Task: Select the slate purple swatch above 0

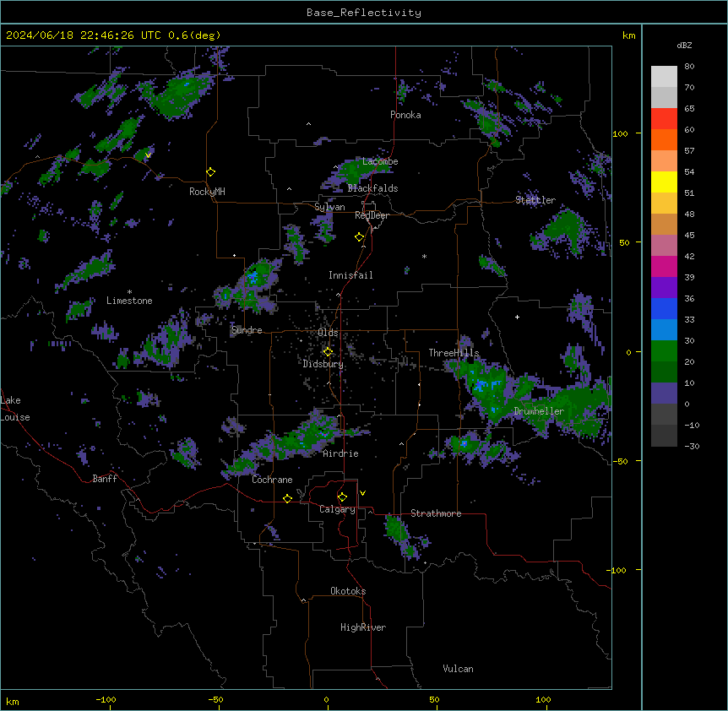Action: tap(664, 393)
